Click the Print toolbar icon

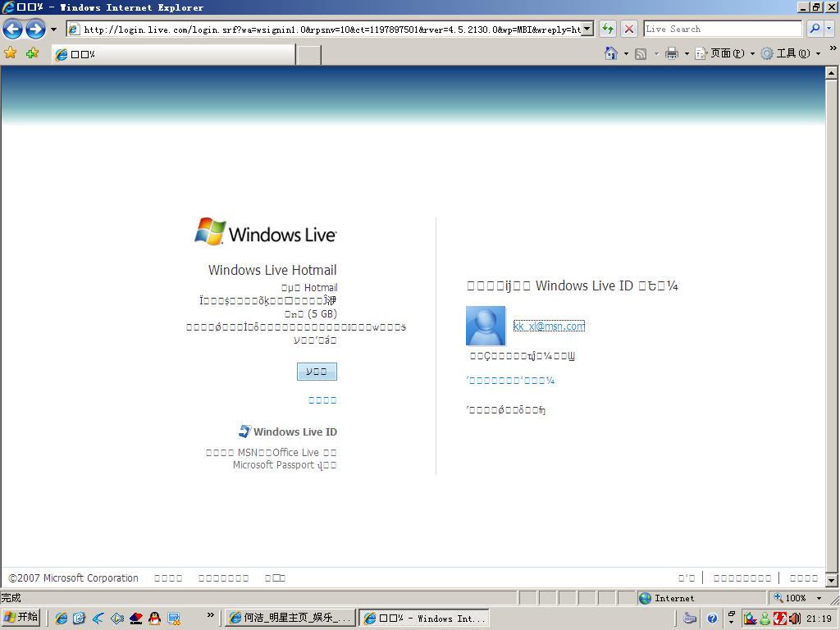click(672, 53)
